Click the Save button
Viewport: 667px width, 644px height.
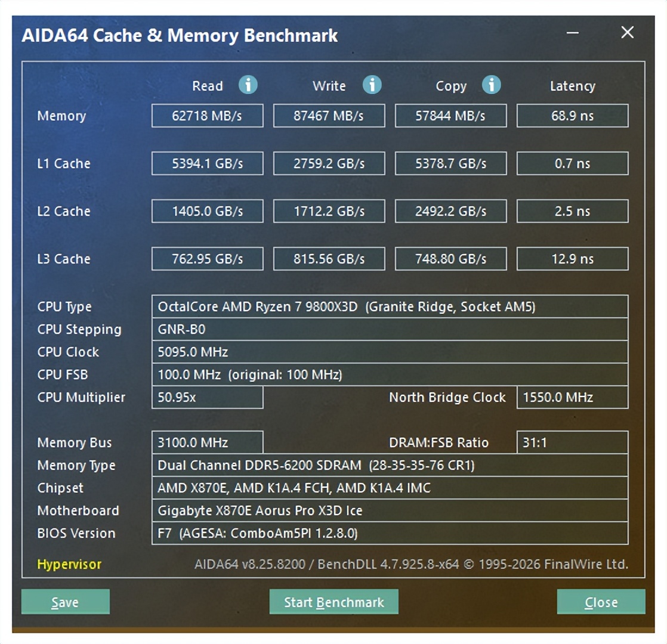(66, 602)
